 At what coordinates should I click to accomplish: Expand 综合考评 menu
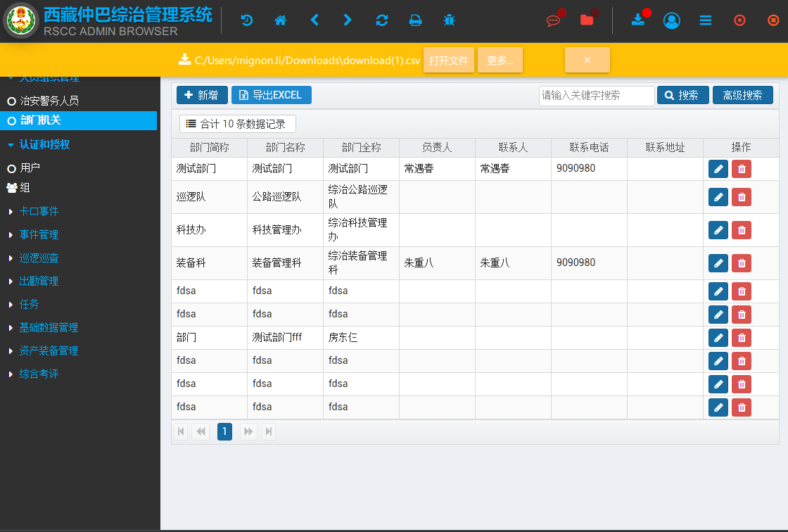tap(39, 374)
